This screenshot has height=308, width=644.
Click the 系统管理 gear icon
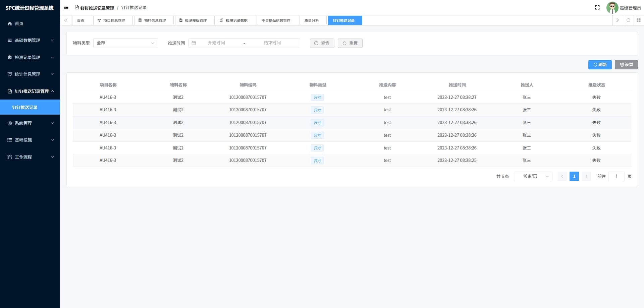click(x=10, y=123)
